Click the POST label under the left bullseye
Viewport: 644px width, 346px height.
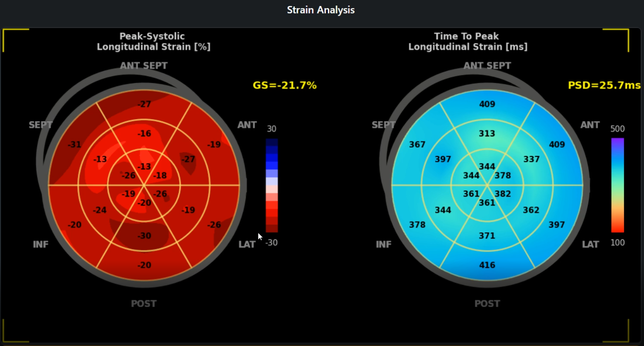click(144, 304)
